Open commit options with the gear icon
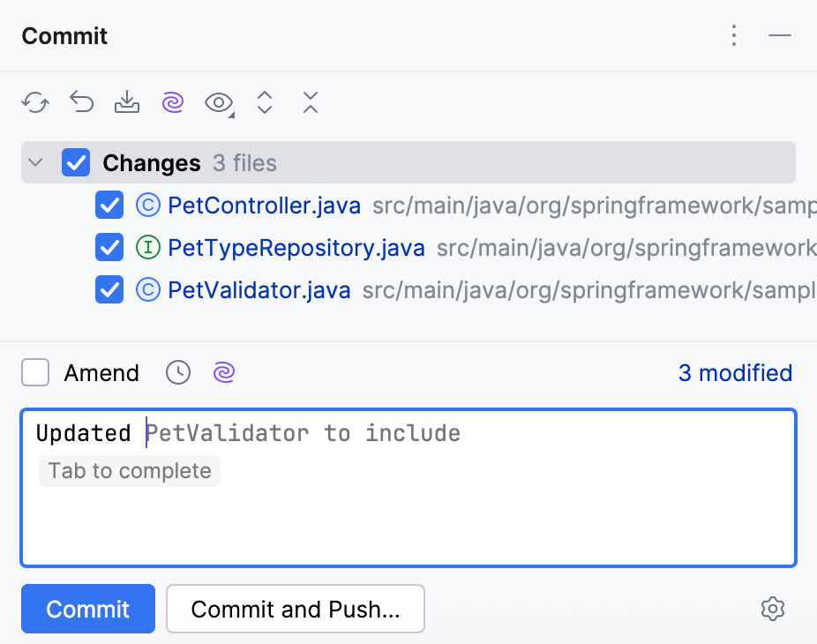This screenshot has height=644, width=817. coord(773,609)
